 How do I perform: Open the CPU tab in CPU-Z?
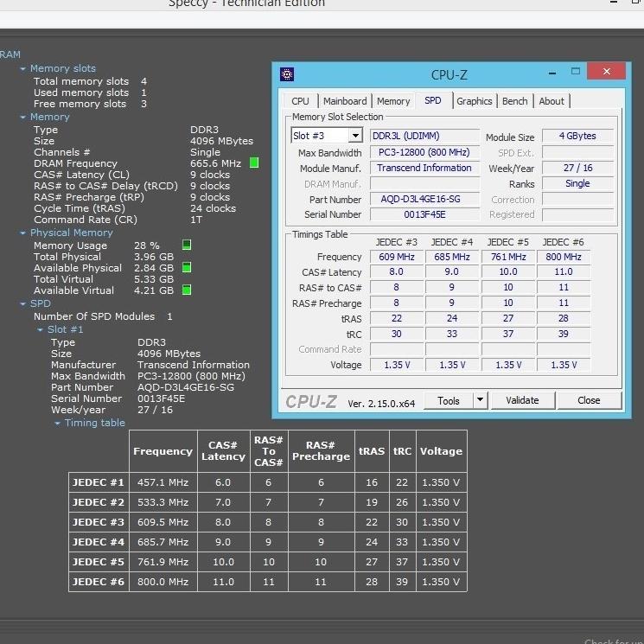click(x=300, y=101)
